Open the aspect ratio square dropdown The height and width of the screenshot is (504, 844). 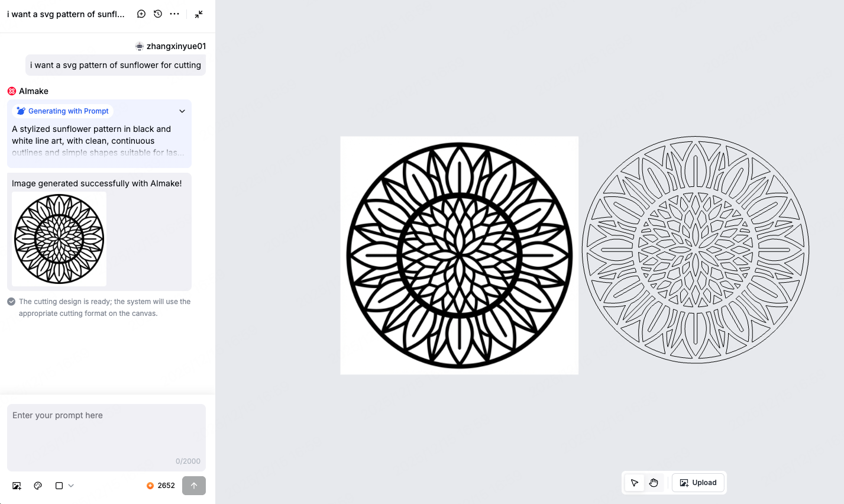[x=64, y=486]
